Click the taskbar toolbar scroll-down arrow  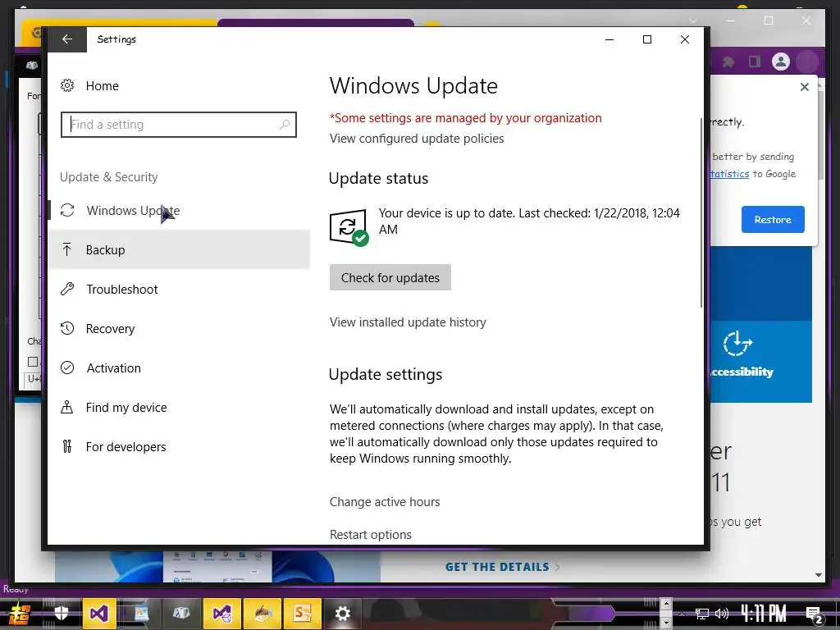(666, 623)
